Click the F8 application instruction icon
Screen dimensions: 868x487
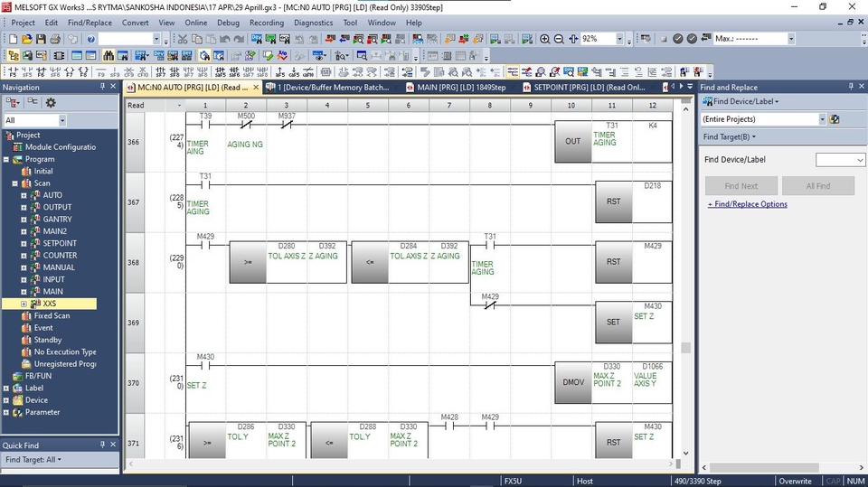(x=83, y=72)
